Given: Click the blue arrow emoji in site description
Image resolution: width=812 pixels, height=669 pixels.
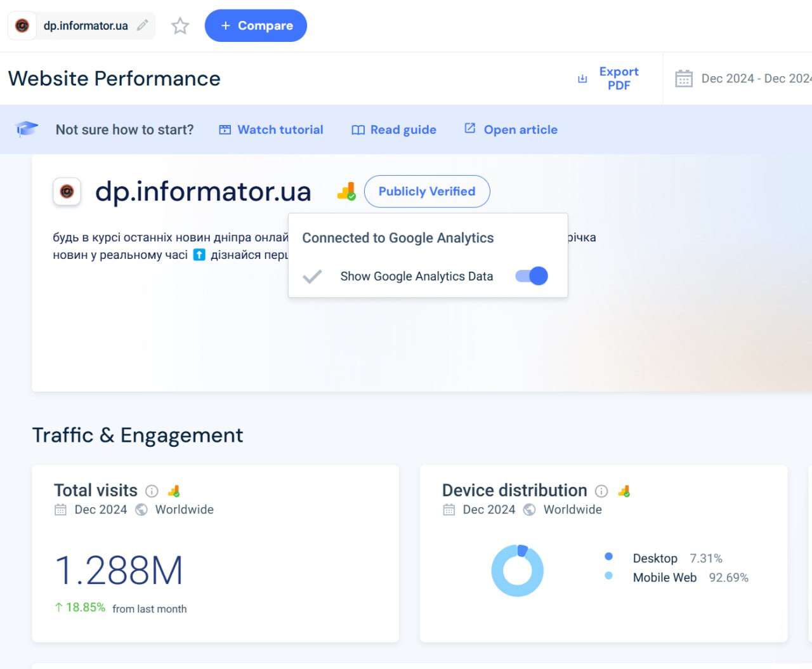Looking at the screenshot, I should (199, 255).
